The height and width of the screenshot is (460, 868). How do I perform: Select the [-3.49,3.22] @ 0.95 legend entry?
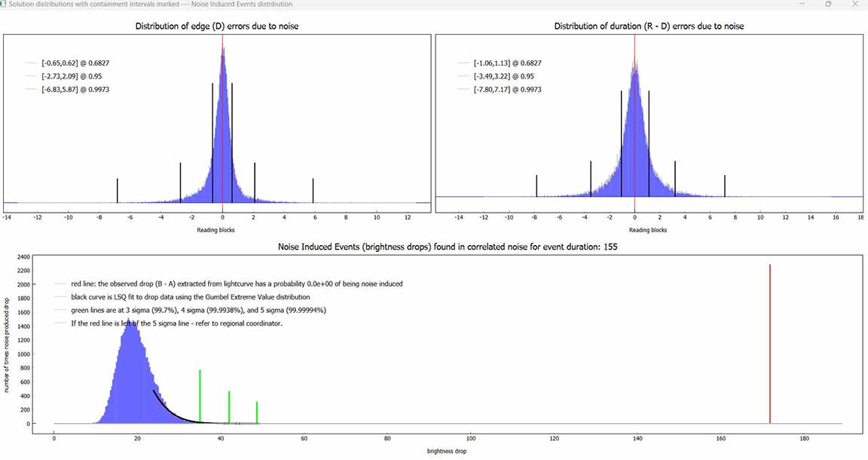point(505,76)
